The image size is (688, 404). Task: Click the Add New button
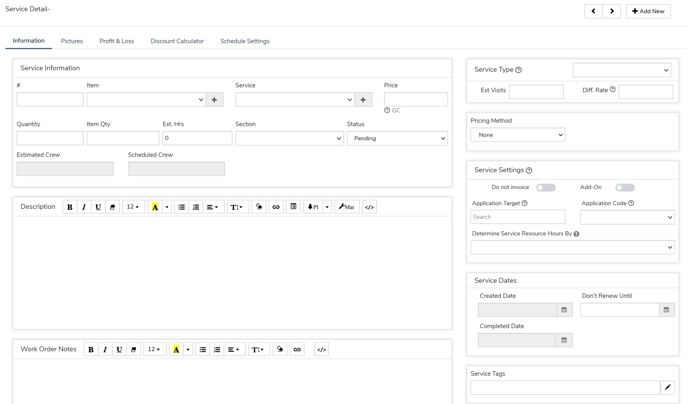(648, 11)
